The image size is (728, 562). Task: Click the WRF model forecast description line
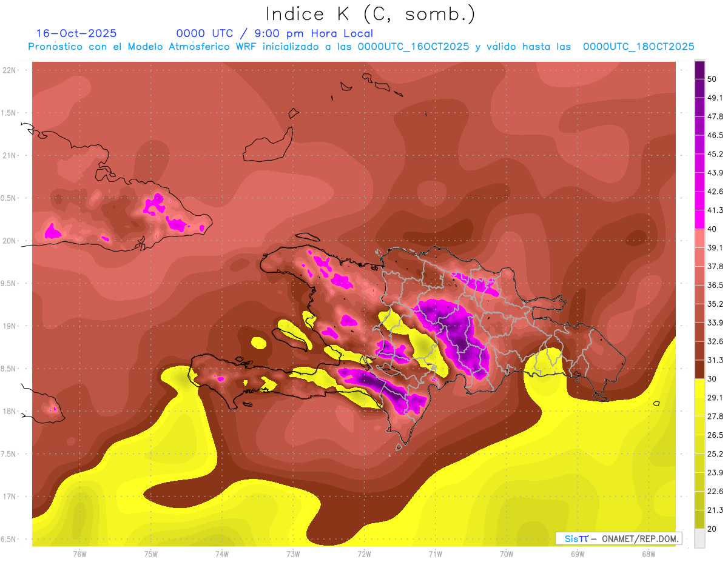(361, 47)
